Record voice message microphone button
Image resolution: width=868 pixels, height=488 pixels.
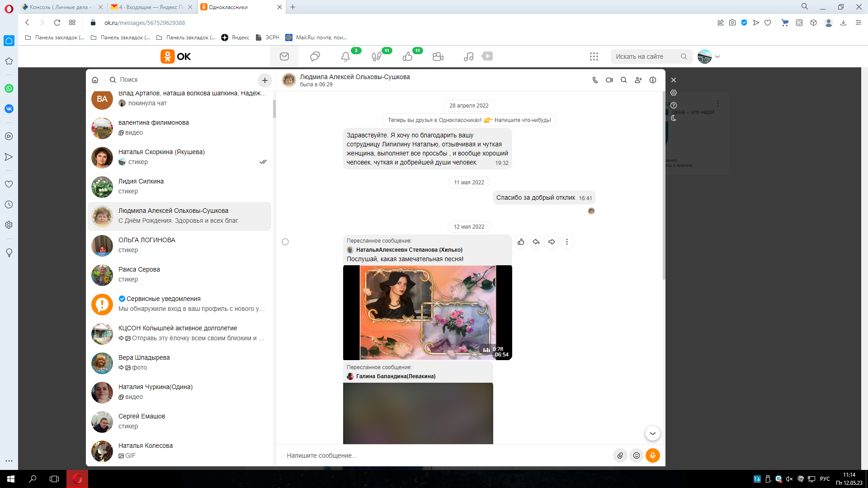coord(653,455)
